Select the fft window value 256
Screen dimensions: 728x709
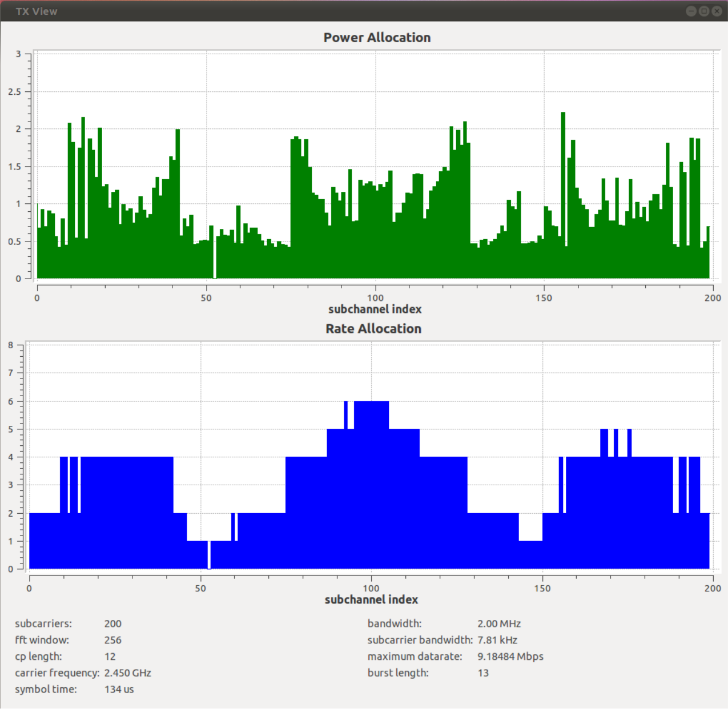click(x=113, y=640)
